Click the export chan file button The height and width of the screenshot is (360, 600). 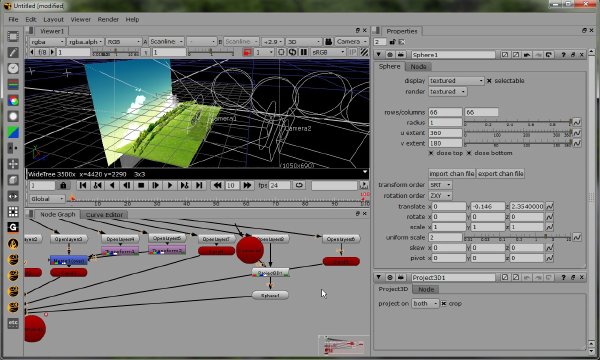point(501,174)
